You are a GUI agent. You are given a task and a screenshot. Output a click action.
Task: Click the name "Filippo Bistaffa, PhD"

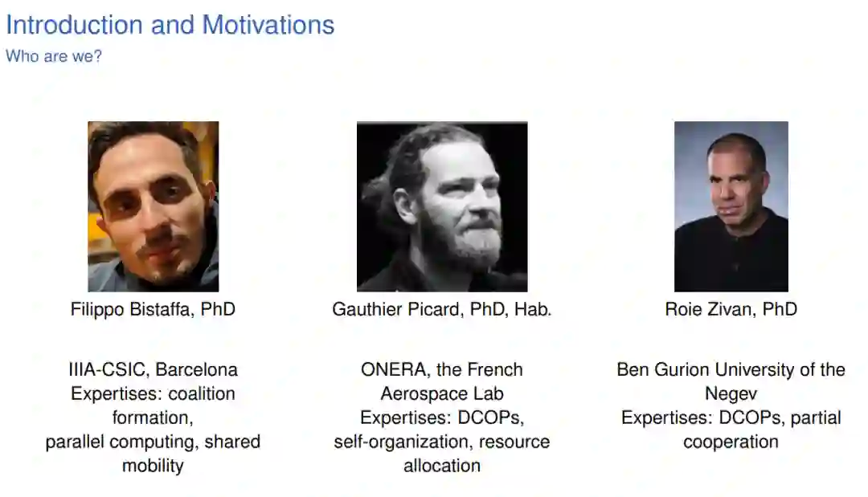tap(153, 309)
